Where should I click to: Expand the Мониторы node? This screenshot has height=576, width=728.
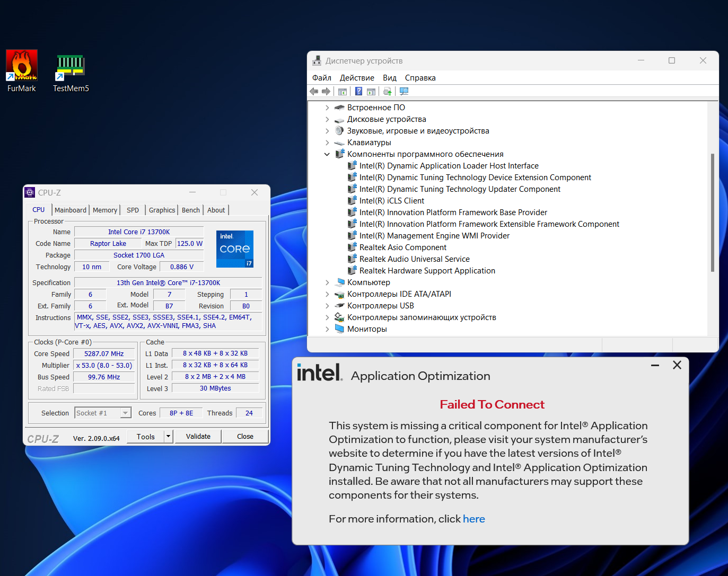tap(327, 329)
